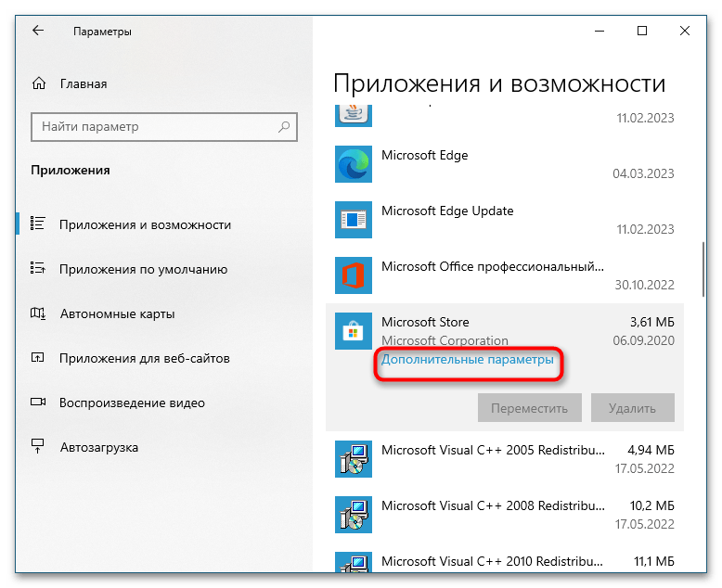
Task: Click the Приложения по умолчанию icon
Action: click(x=37, y=268)
